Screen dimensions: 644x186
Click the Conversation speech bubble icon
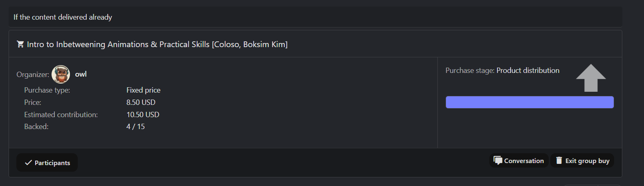click(x=498, y=161)
